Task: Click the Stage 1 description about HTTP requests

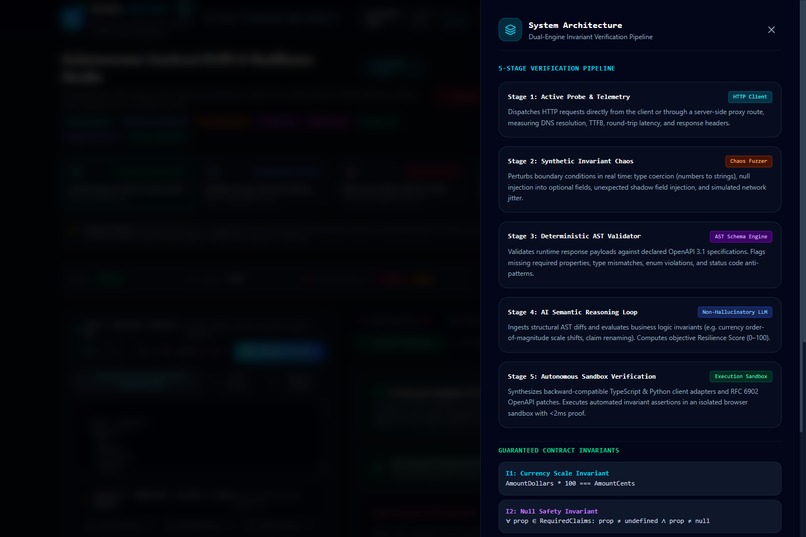Action: coord(636,117)
